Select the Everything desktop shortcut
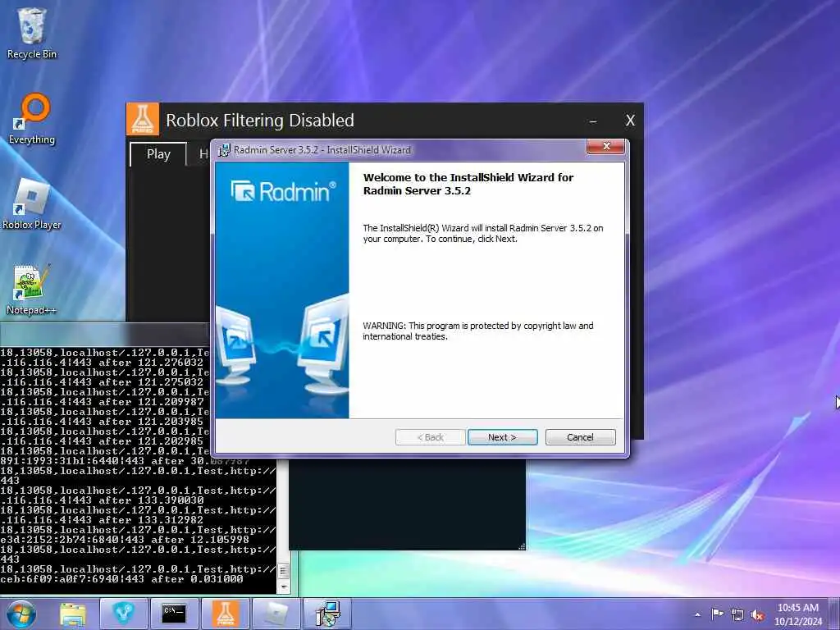This screenshot has height=630, width=840. (32, 119)
